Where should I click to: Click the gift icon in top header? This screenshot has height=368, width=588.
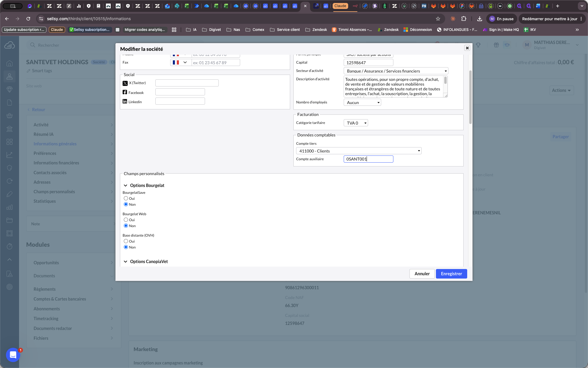point(496,45)
